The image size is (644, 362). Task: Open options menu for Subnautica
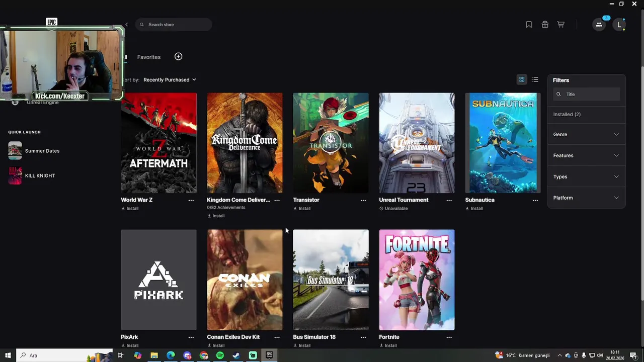(535, 200)
